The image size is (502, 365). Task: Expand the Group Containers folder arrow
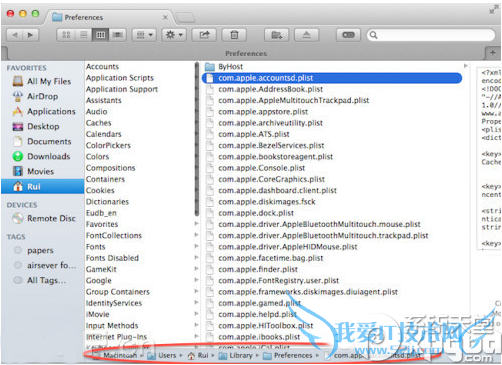196,291
